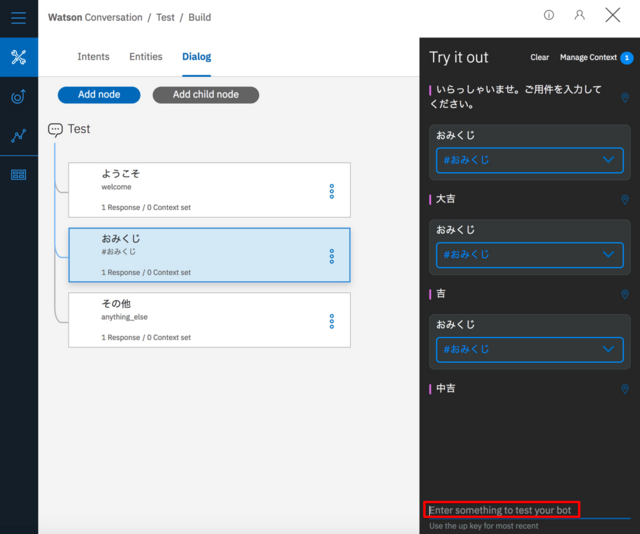
Task: Clear the Try it out conversation
Action: click(540, 58)
